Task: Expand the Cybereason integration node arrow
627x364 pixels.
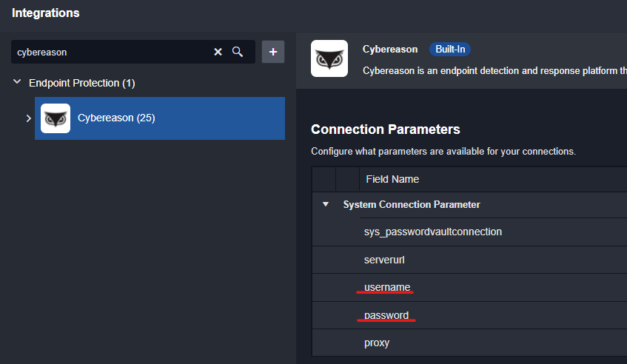Action: 29,118
